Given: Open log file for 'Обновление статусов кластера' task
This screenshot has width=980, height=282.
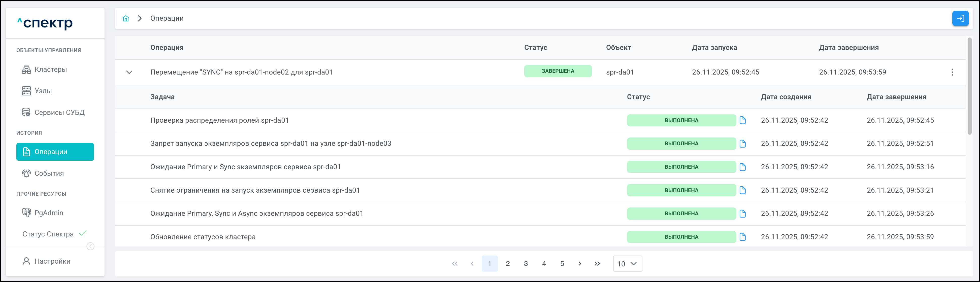Looking at the screenshot, I should (742, 237).
